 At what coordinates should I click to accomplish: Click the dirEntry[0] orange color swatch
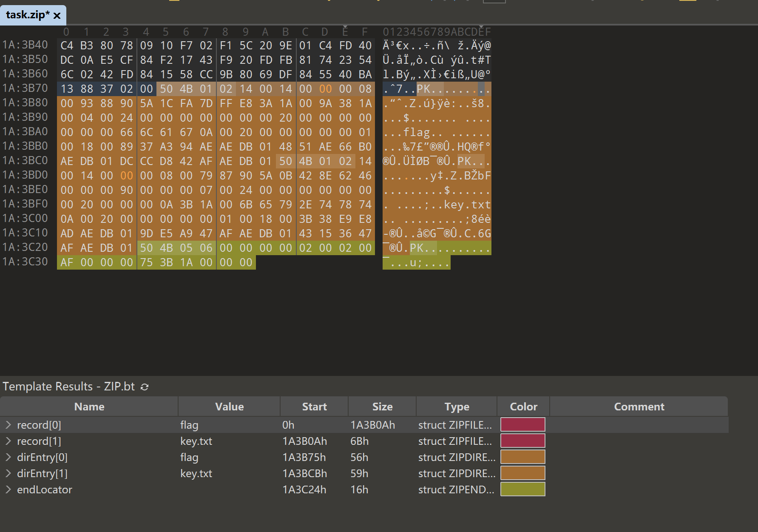(x=523, y=457)
